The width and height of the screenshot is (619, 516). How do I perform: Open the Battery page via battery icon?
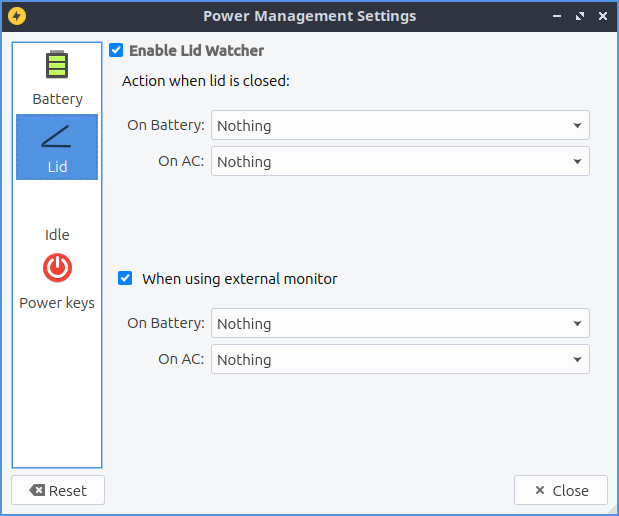point(57,66)
